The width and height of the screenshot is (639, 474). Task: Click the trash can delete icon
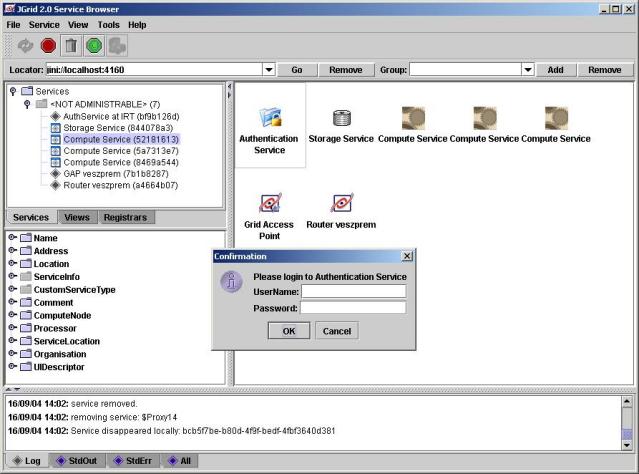coord(71,45)
